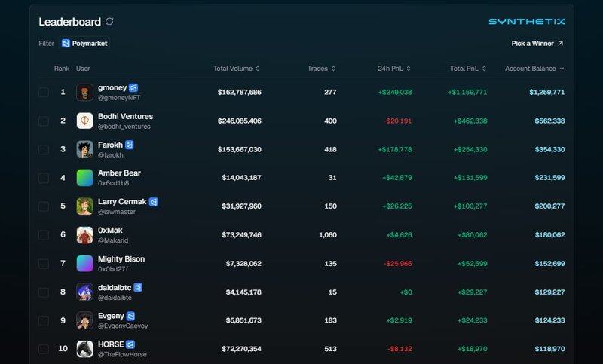Click the Synthetix logo
Screen dimensions: 603x364
tap(526, 22)
